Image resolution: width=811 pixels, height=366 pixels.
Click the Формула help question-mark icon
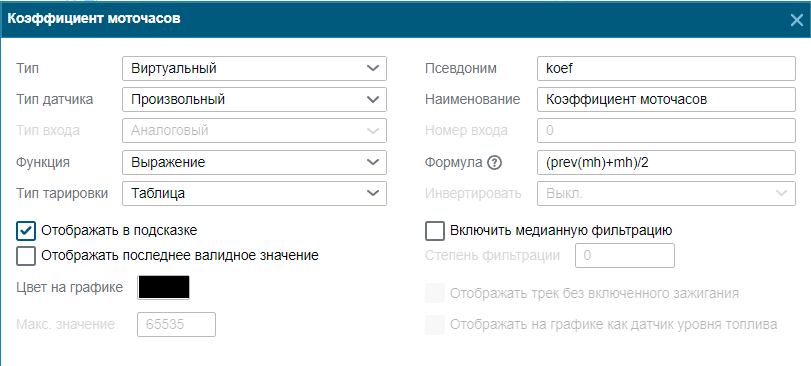495,163
